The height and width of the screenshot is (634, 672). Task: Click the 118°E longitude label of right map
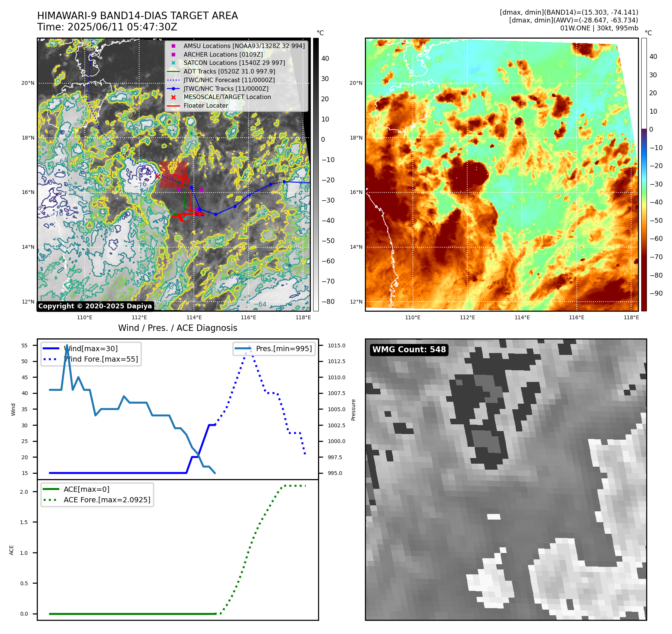631,317
